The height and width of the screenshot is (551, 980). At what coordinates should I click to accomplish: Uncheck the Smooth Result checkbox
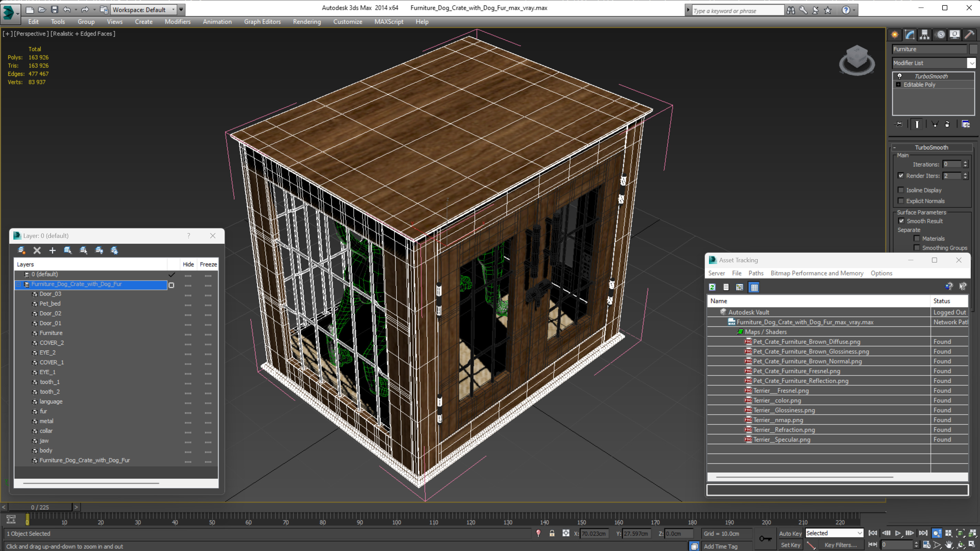point(901,221)
